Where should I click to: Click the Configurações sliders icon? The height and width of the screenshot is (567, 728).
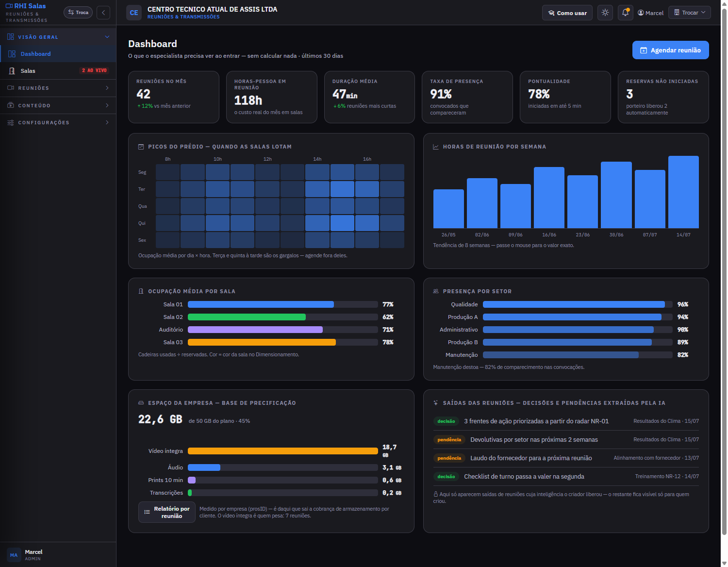(11, 123)
